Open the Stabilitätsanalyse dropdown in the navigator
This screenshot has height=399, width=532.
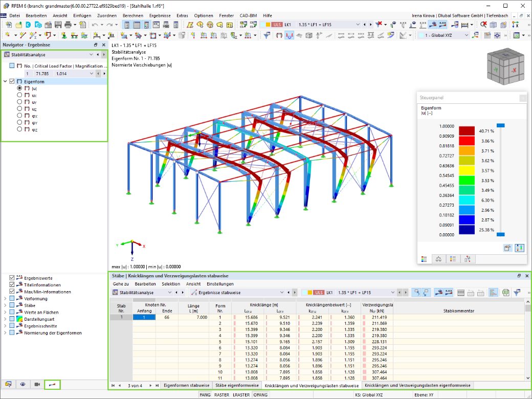(49, 55)
